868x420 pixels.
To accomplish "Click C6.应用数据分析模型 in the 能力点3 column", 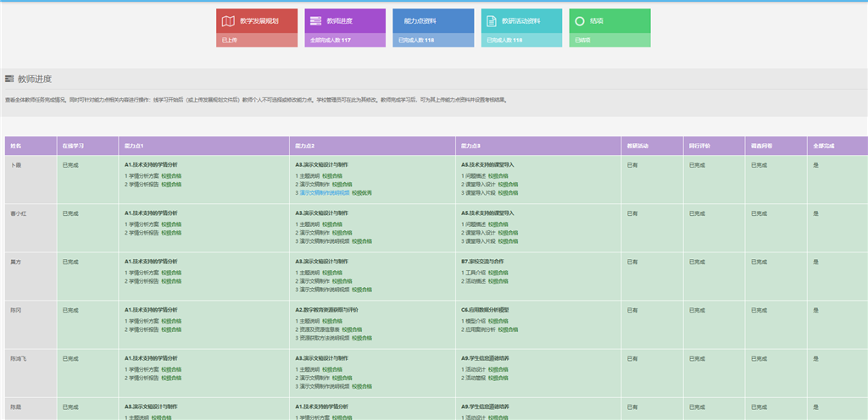I will click(485, 310).
